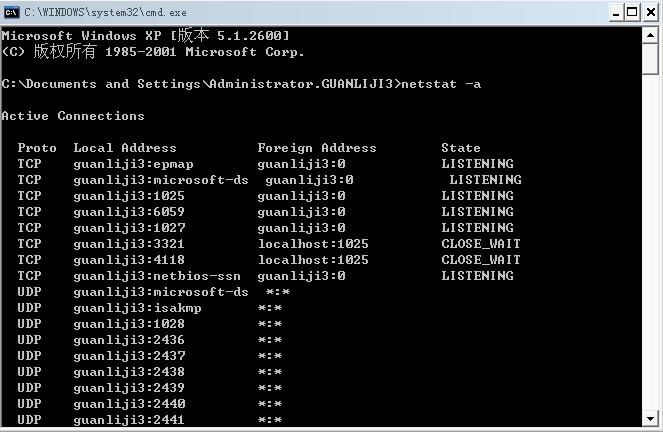Click local address guanliji3:2437
663x432 pixels.
click(129, 356)
